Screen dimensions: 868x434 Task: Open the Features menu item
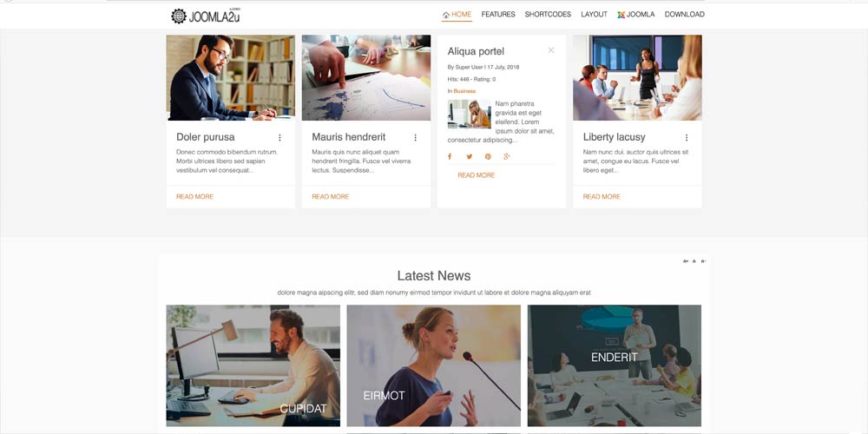click(x=498, y=15)
